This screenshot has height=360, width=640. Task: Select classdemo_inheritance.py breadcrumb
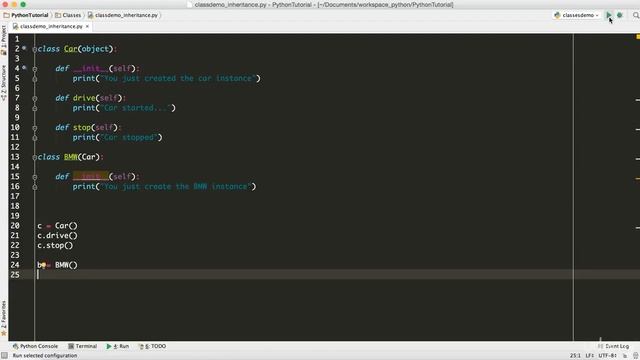click(123, 15)
